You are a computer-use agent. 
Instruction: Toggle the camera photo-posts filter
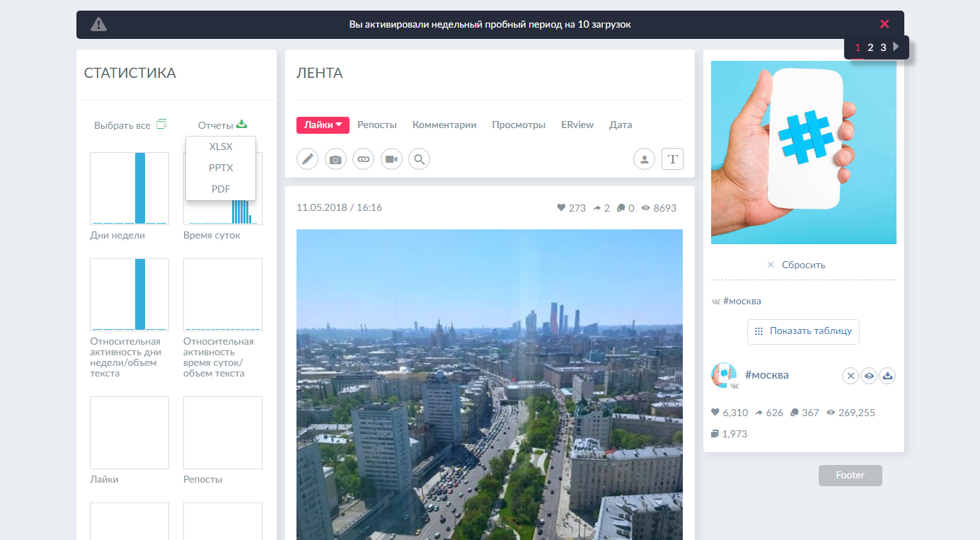point(335,159)
